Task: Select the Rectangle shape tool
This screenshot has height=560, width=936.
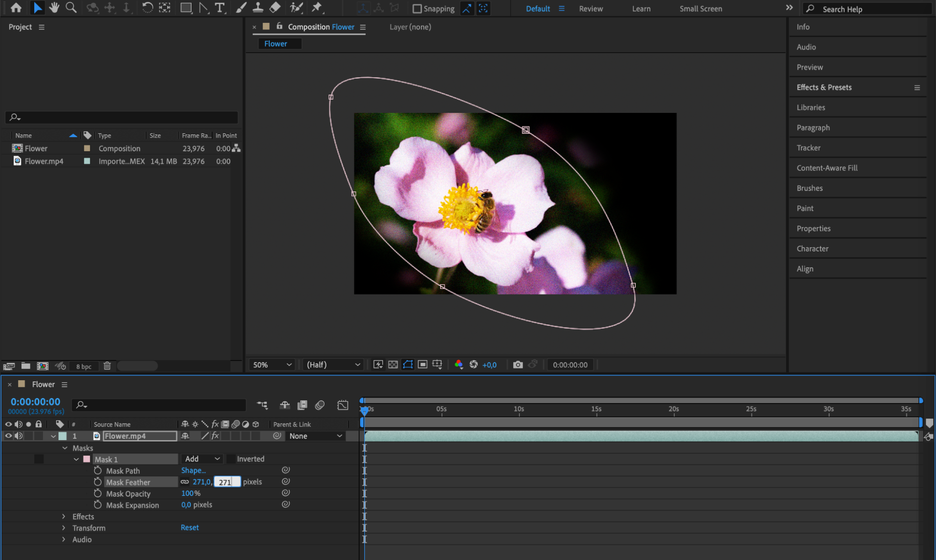Action: [186, 7]
